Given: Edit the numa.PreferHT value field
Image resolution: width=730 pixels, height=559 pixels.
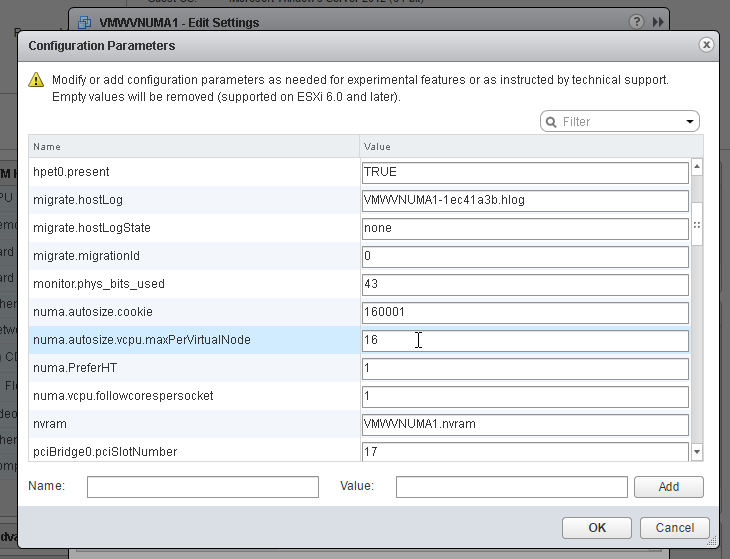Looking at the screenshot, I should coord(525,369).
